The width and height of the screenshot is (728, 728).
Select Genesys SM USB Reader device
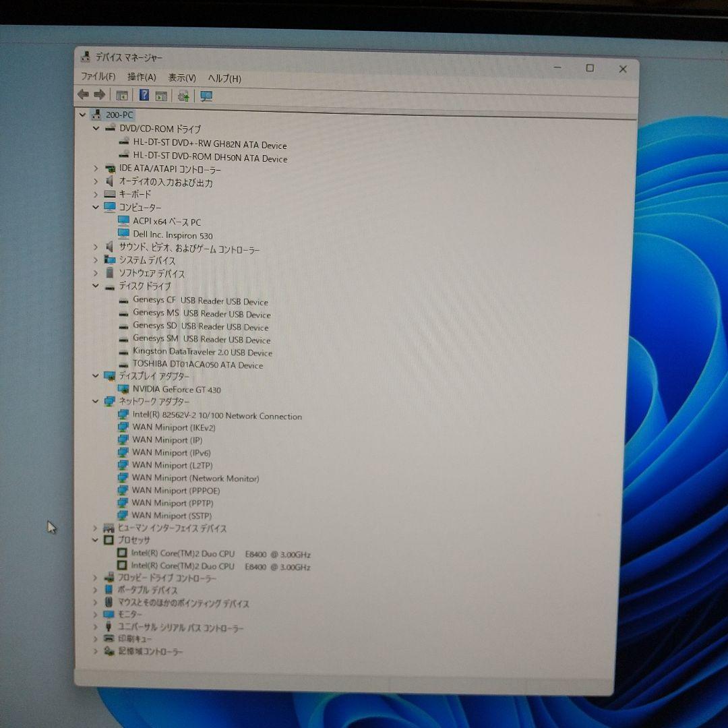(202, 339)
